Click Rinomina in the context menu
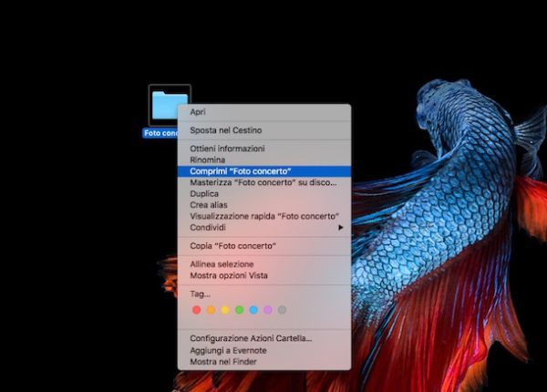The height and width of the screenshot is (392, 547). tap(208, 160)
